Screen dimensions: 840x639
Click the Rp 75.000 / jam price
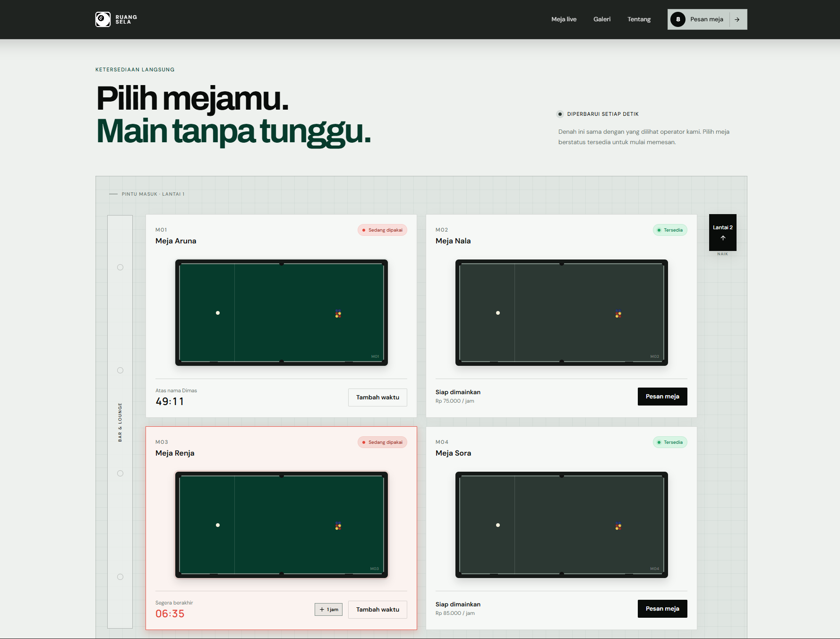455,401
